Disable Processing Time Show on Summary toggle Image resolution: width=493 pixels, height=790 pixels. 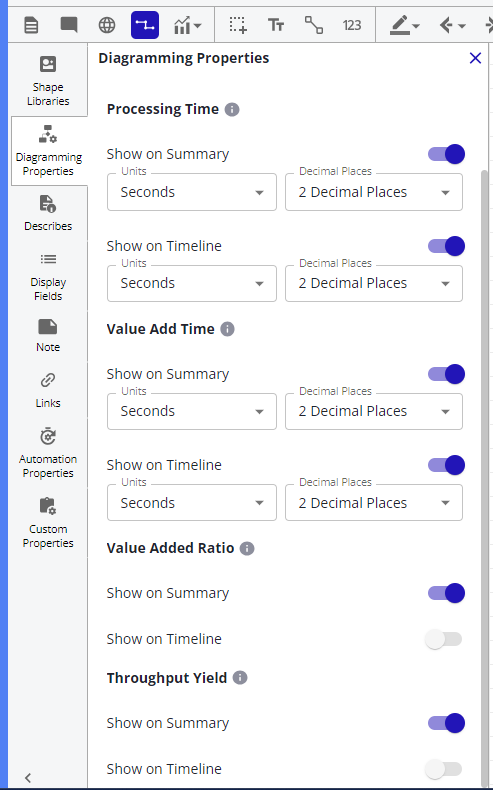(x=446, y=154)
